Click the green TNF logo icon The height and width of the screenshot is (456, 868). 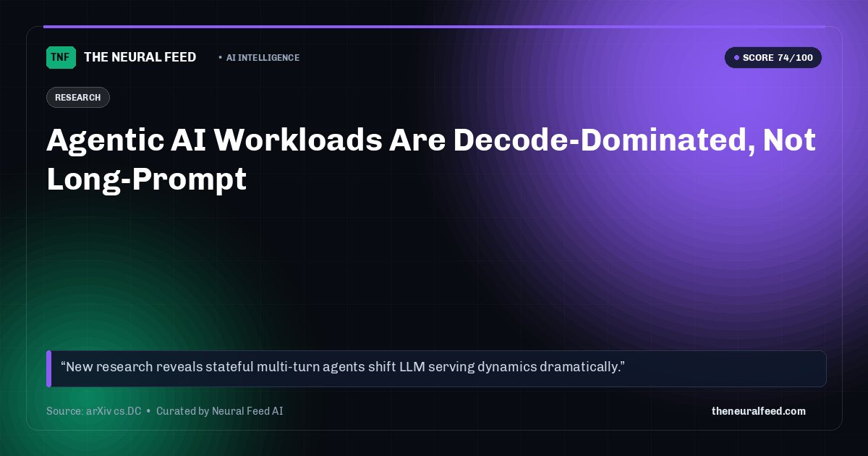tap(61, 57)
